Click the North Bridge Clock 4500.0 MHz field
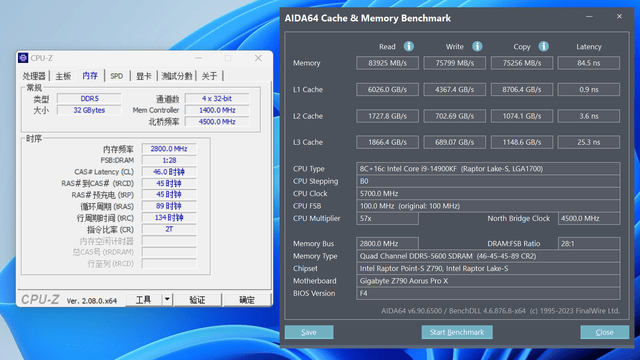The image size is (640, 360). (589, 218)
